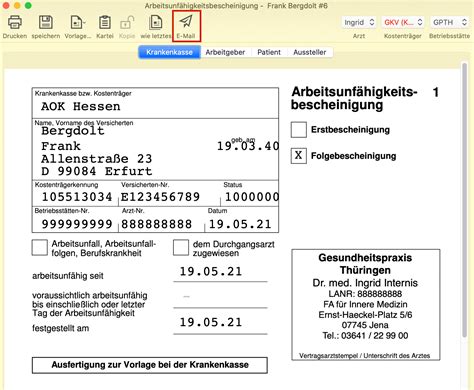Click the address line 'Allenstraße 23'
The width and height of the screenshot is (474, 390).
point(97,159)
